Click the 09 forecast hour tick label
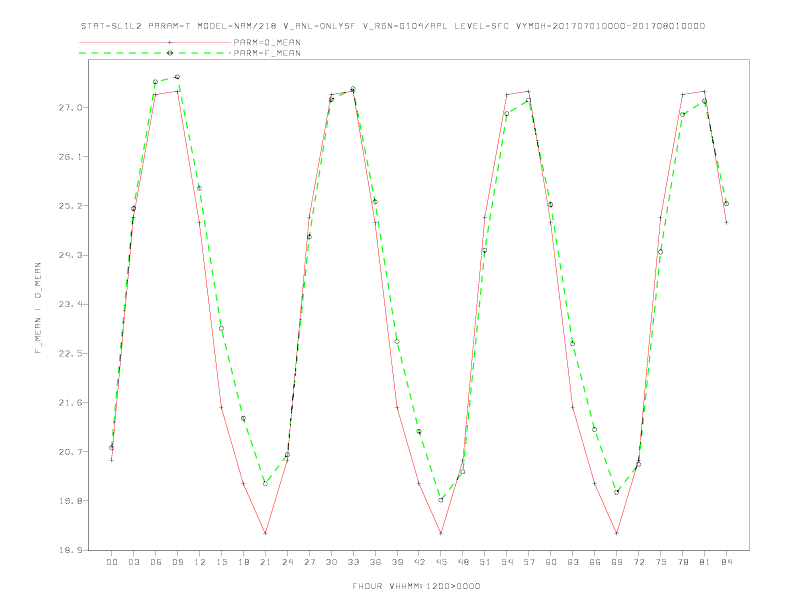The height and width of the screenshot is (612, 792). tap(177, 562)
